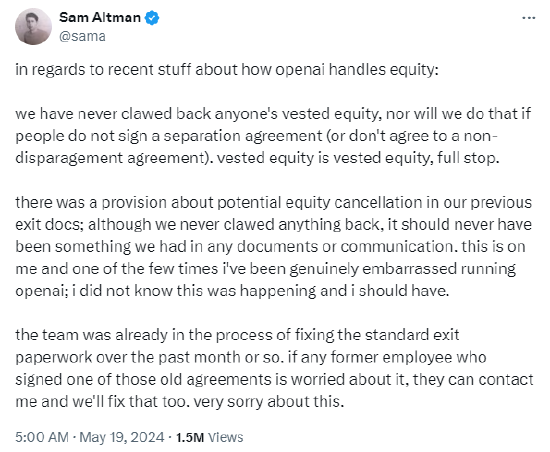The width and height of the screenshot is (550, 452).
Task: Click the Views label beside 1.5M
Action: [x=226, y=437]
